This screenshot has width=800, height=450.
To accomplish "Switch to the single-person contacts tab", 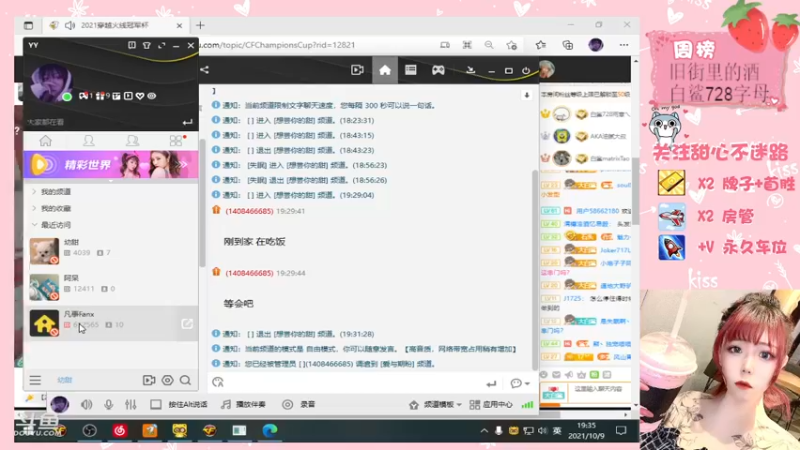I will (89, 141).
